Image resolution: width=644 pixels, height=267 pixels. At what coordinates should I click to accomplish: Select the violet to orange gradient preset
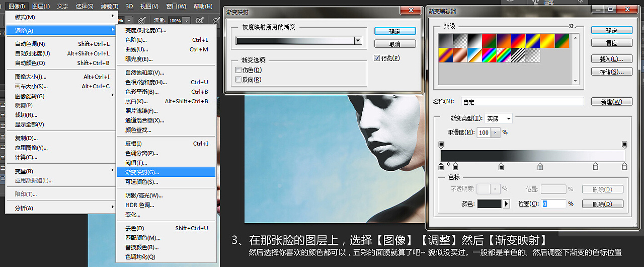click(x=504, y=41)
